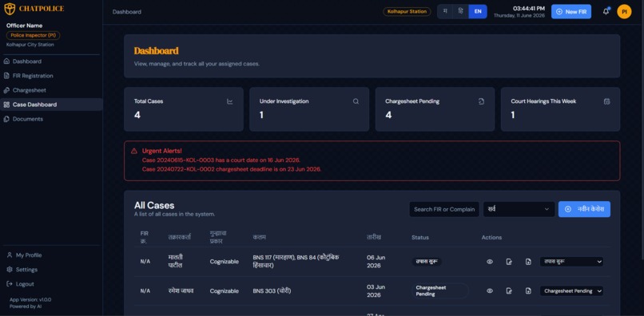
Task: Download document for मालती पाटील case
Action: [x=528, y=262]
